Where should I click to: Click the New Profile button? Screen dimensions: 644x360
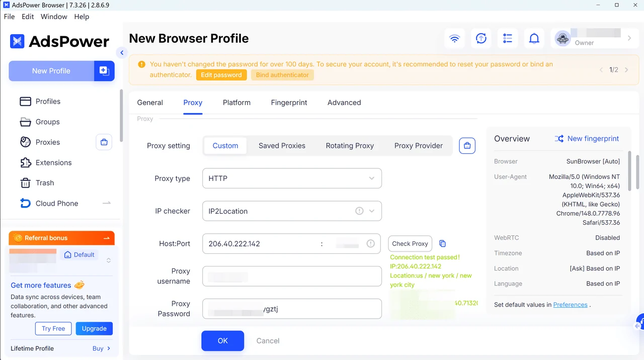[51, 71]
